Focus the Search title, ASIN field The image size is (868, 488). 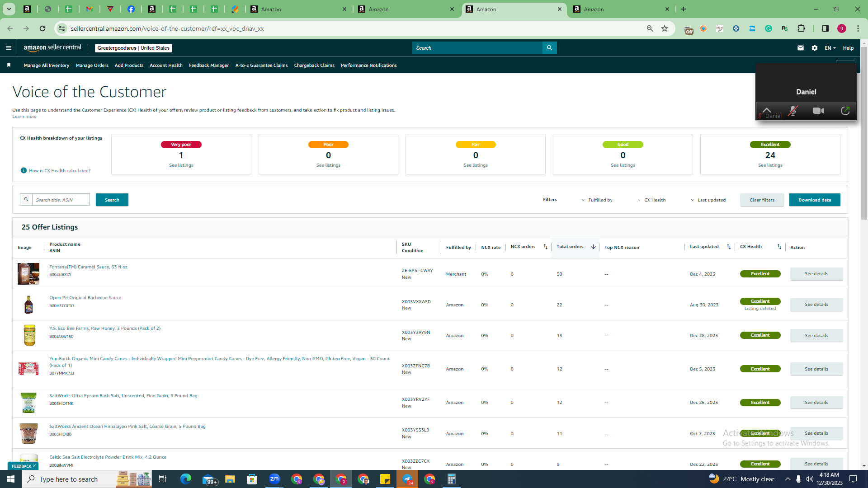coord(61,200)
